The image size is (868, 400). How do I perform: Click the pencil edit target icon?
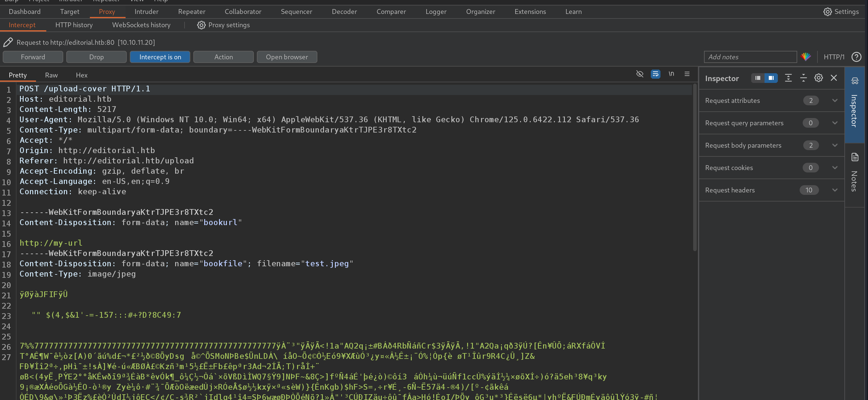tap(8, 42)
